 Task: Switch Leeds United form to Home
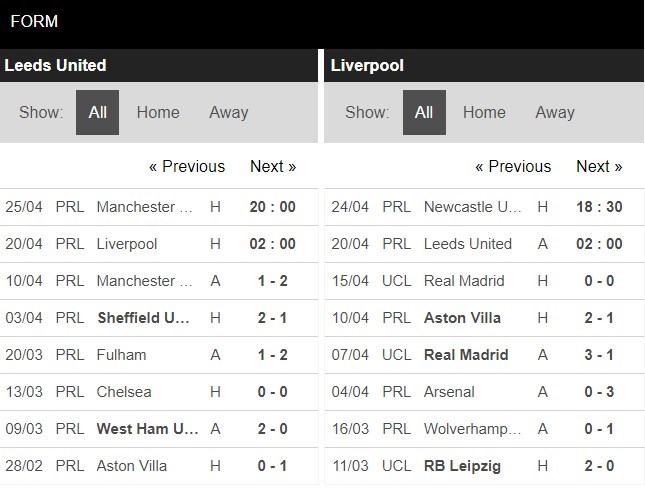158,112
